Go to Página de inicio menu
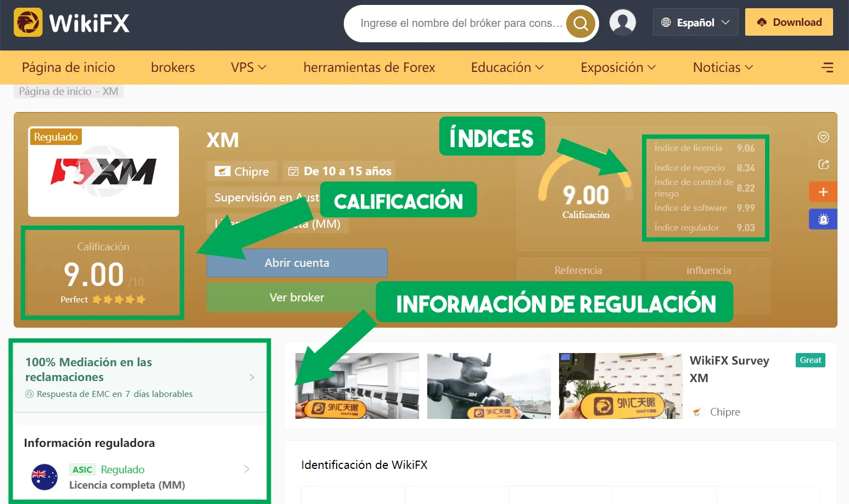This screenshot has height=504, width=849. [69, 68]
